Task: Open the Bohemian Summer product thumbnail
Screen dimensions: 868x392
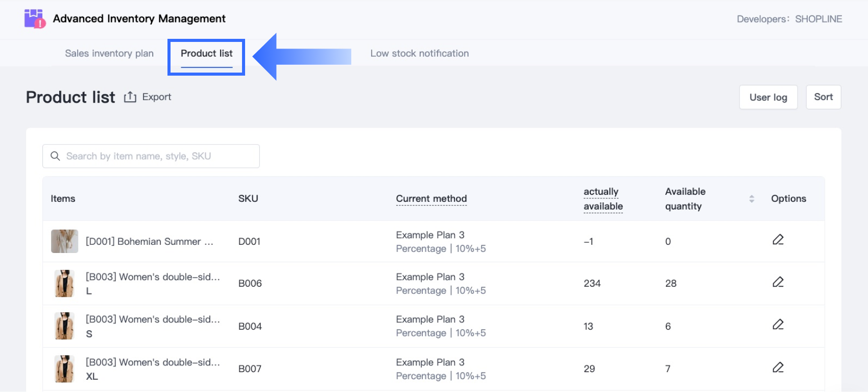Action: click(x=64, y=241)
